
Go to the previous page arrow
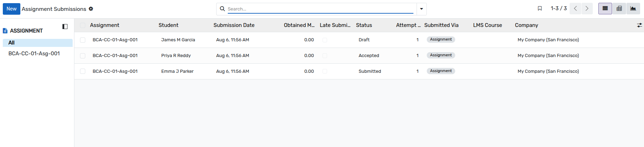pyautogui.click(x=575, y=8)
